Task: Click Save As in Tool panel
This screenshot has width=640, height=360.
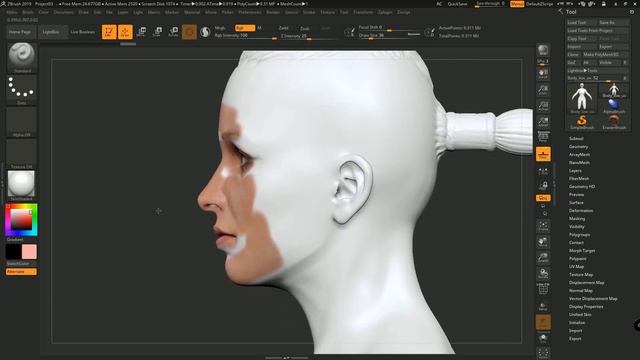Action: pyautogui.click(x=613, y=22)
